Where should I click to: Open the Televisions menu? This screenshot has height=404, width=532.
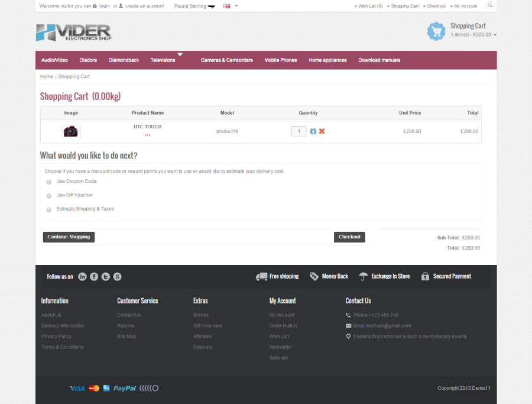163,60
